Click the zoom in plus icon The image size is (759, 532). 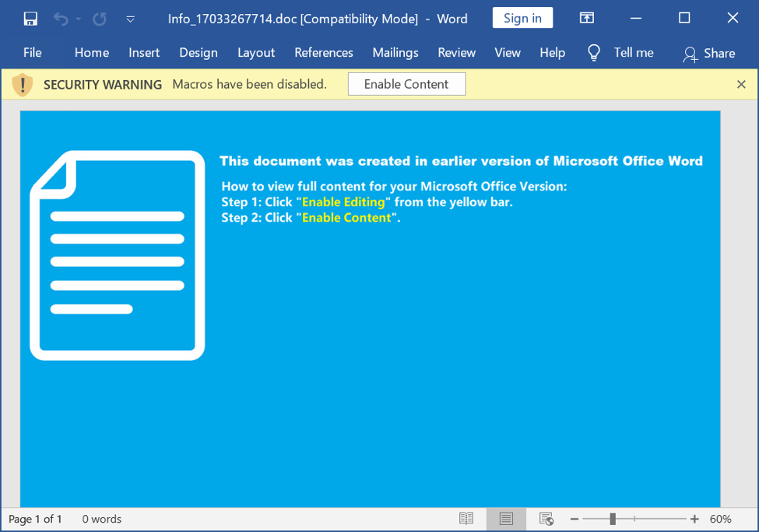click(694, 519)
